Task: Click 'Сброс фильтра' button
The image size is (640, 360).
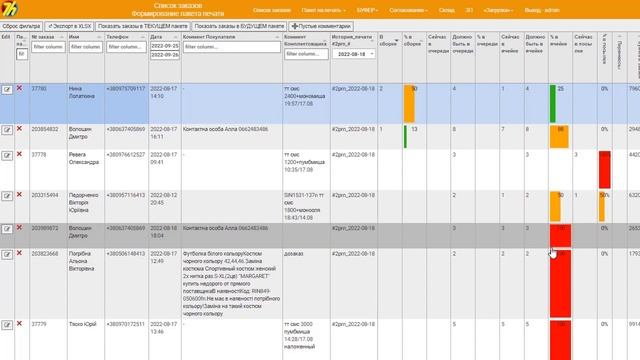Action: pyautogui.click(x=21, y=26)
